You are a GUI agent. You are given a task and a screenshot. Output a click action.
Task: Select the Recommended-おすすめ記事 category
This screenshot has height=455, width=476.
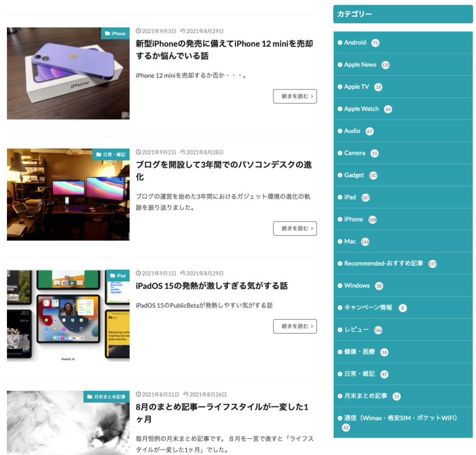coord(403,264)
